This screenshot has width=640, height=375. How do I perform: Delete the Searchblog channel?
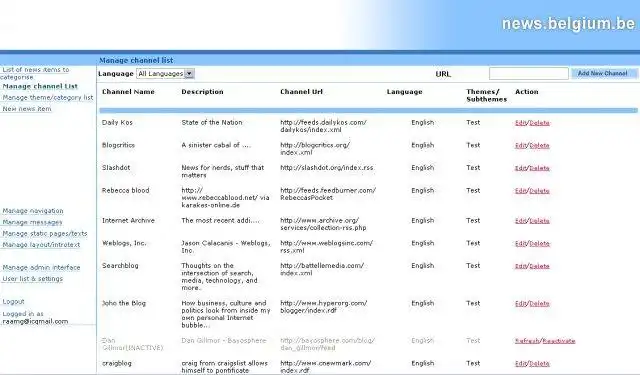point(539,266)
